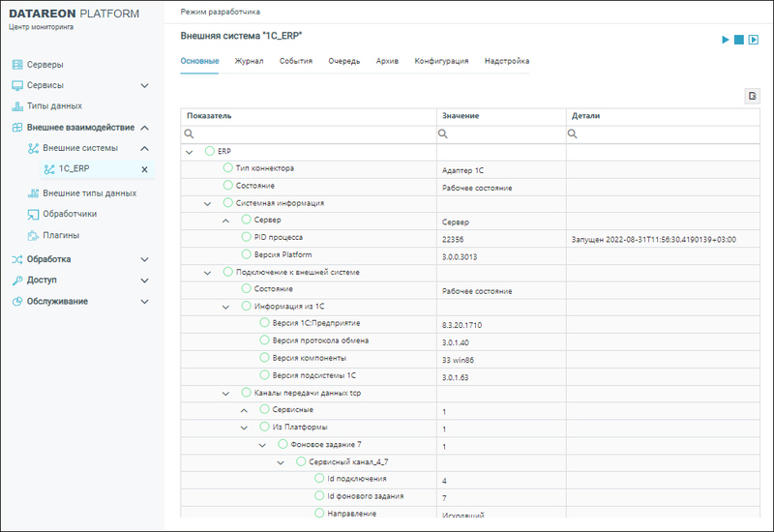The image size is (774, 532).
Task: Open Плагины in the sidebar
Action: (61, 235)
